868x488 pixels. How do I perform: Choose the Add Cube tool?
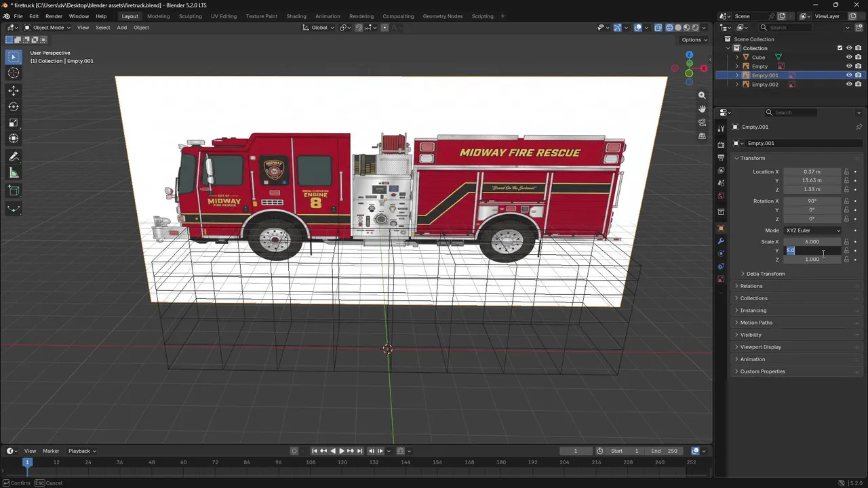tap(14, 190)
